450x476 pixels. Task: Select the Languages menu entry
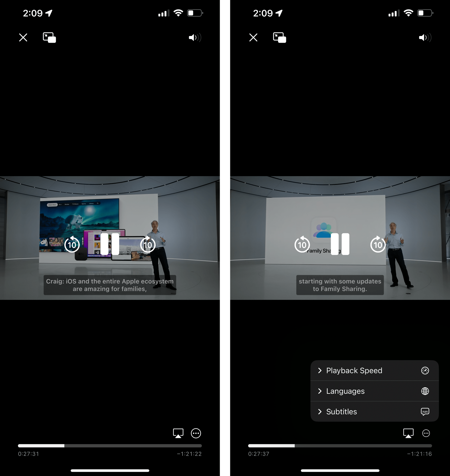[374, 391]
